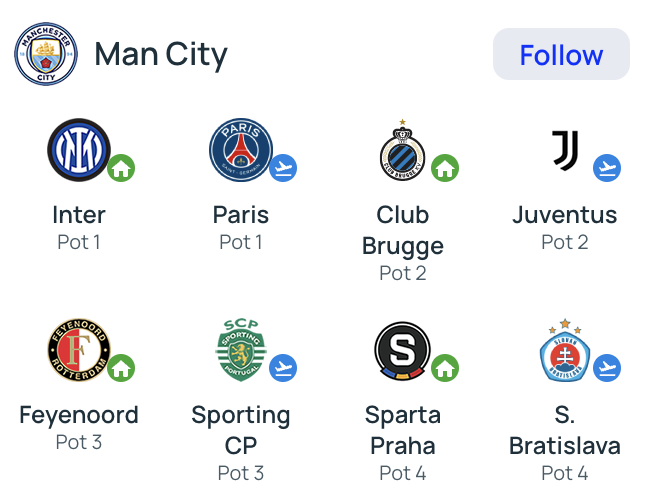The height and width of the screenshot is (501, 650).
Task: Click the away plane icon beside Juventus
Action: point(607,168)
